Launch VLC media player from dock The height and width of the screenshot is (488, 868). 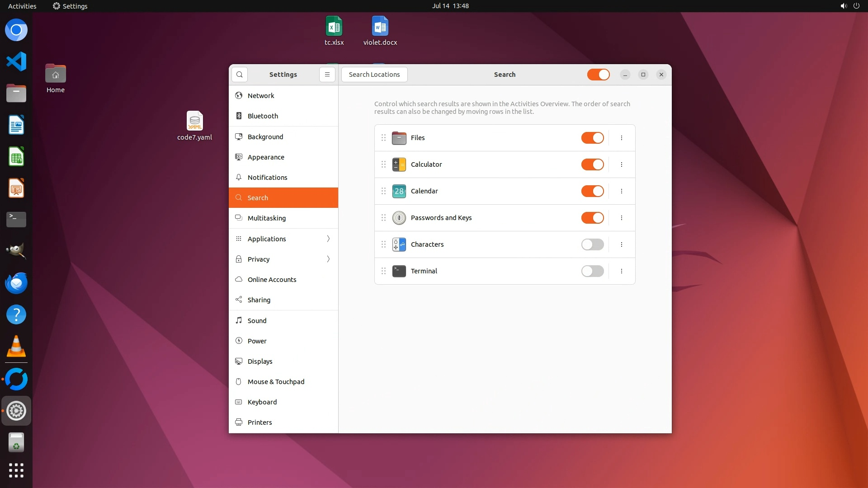click(16, 347)
